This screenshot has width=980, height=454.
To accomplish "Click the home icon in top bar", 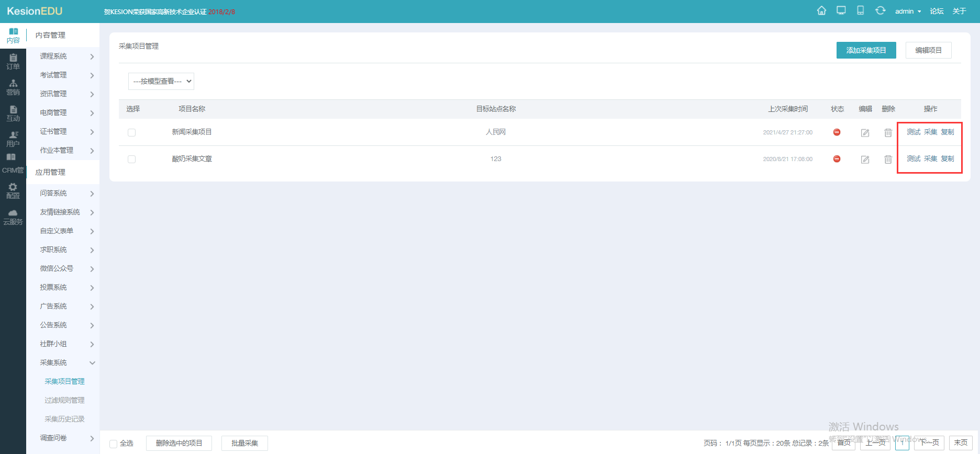I will (821, 11).
